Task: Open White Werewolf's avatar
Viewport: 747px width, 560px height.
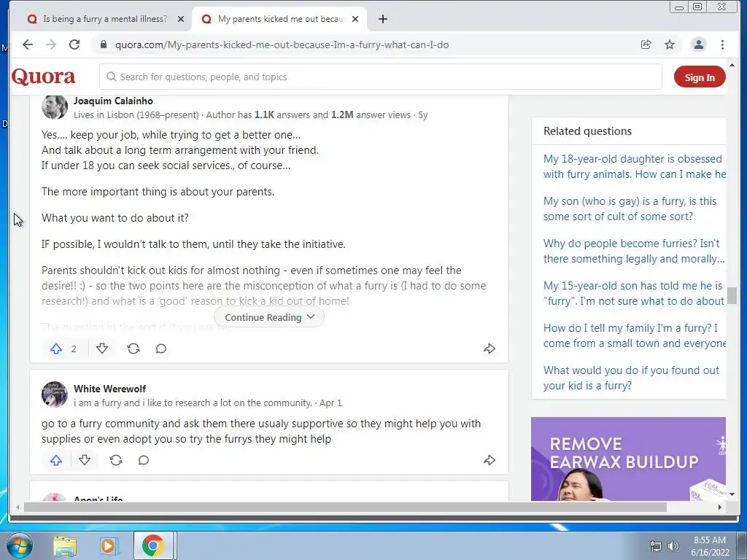Action: pos(54,394)
